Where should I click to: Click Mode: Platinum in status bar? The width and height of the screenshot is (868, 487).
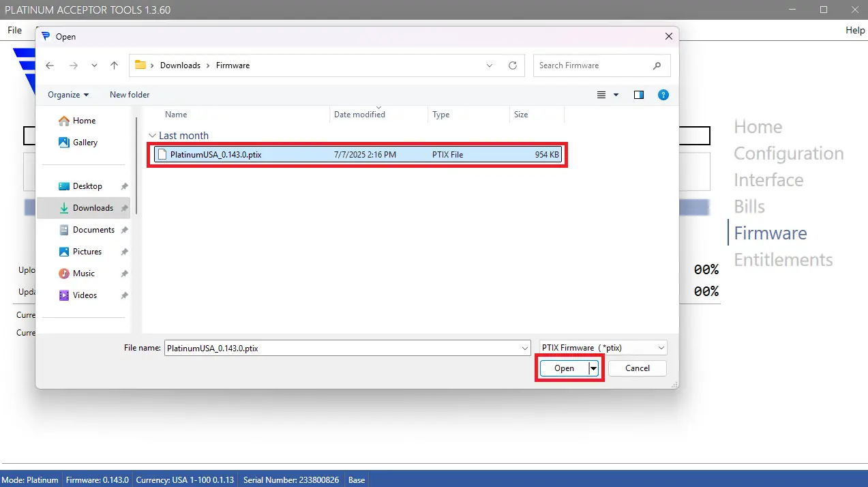(31, 480)
